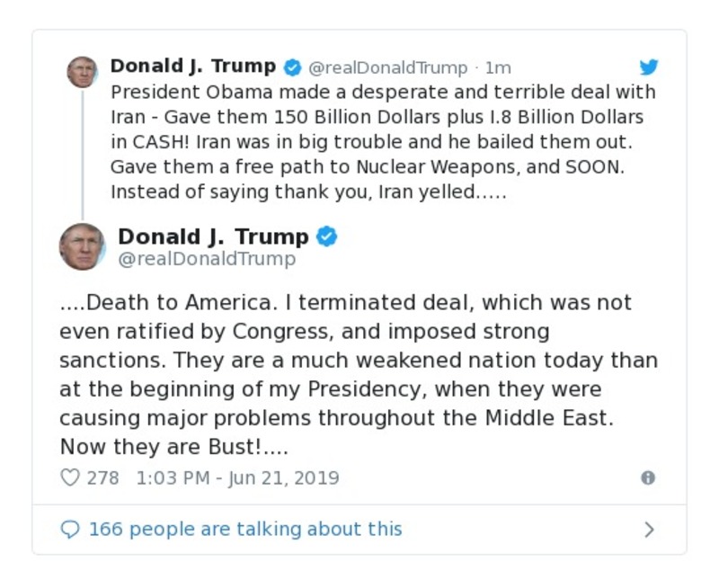Screen dimensions: 719x588
Task: Select the comment bubble icon
Action: (x=72, y=530)
